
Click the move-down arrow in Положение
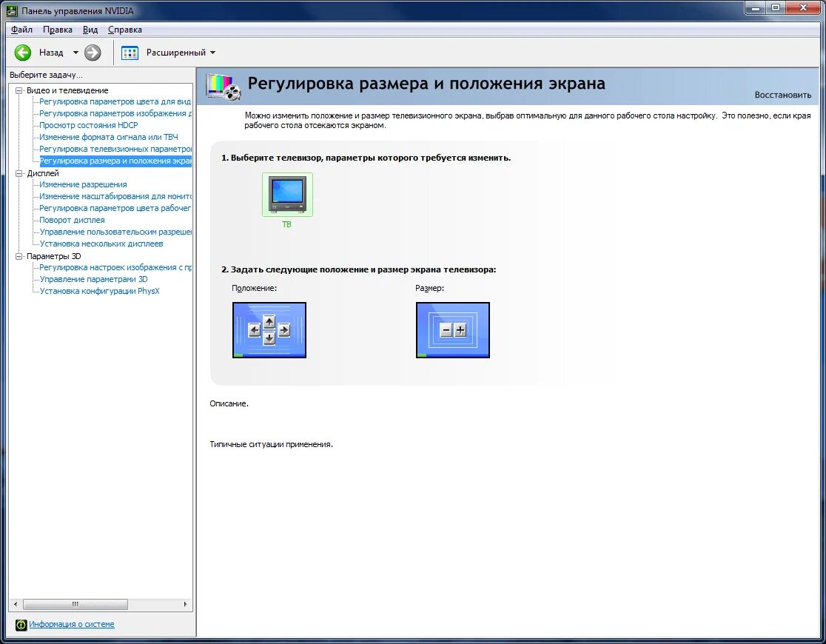coord(269,338)
